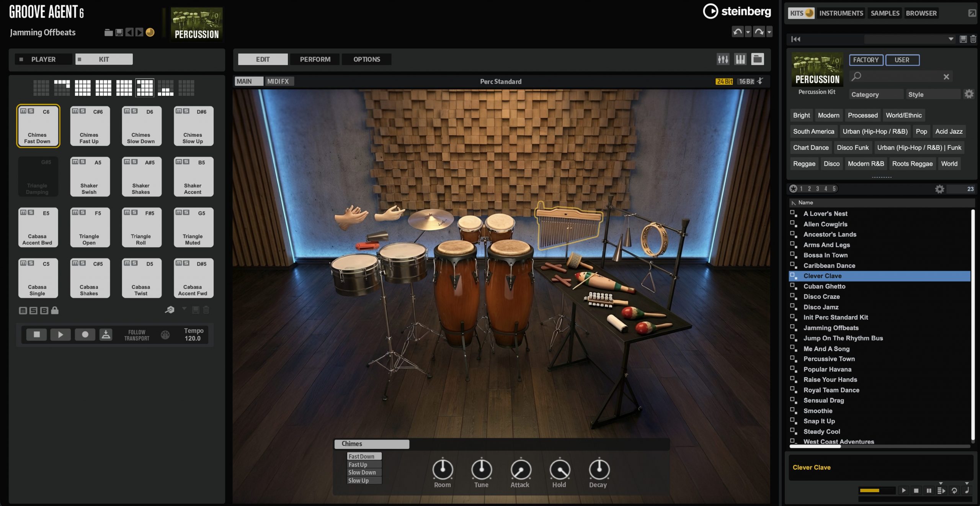This screenshot has width=980, height=506.
Task: Switch to the MIDI FX tab
Action: 279,81
